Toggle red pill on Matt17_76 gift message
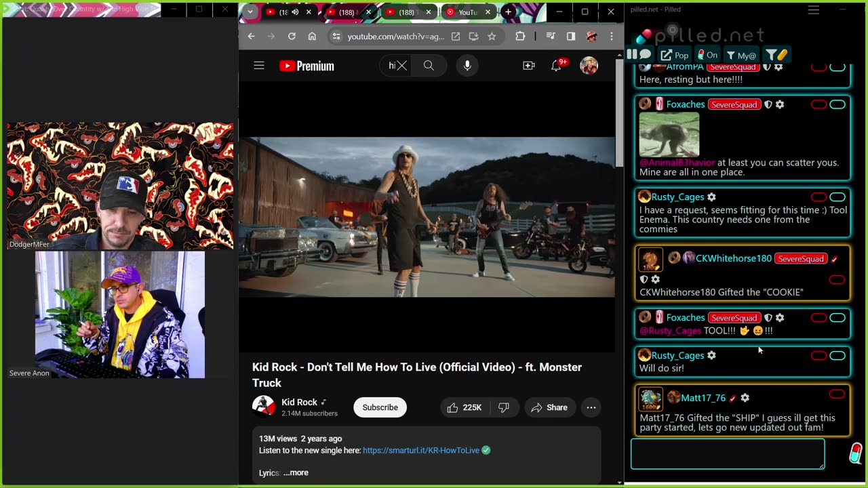This screenshot has width=868, height=488. click(x=837, y=394)
